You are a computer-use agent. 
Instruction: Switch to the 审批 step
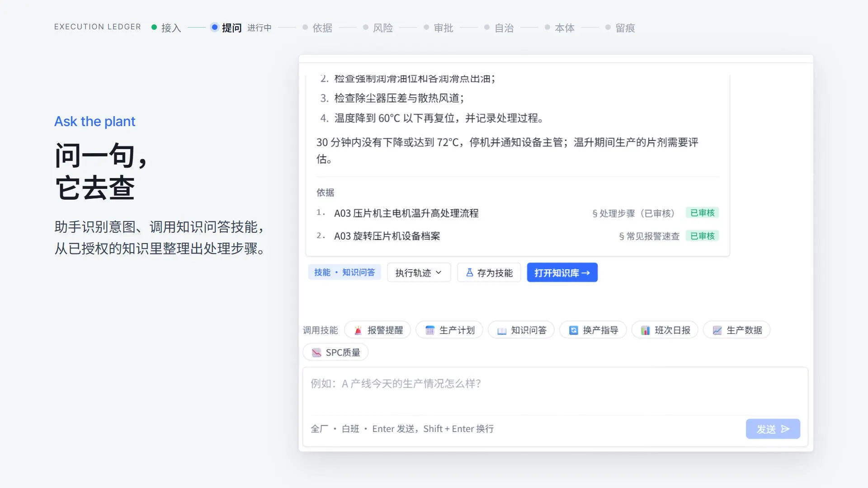click(x=439, y=28)
